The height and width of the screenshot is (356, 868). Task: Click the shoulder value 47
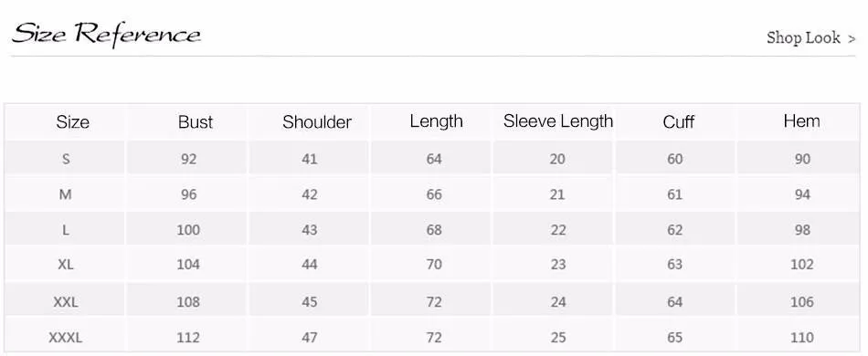pyautogui.click(x=310, y=337)
